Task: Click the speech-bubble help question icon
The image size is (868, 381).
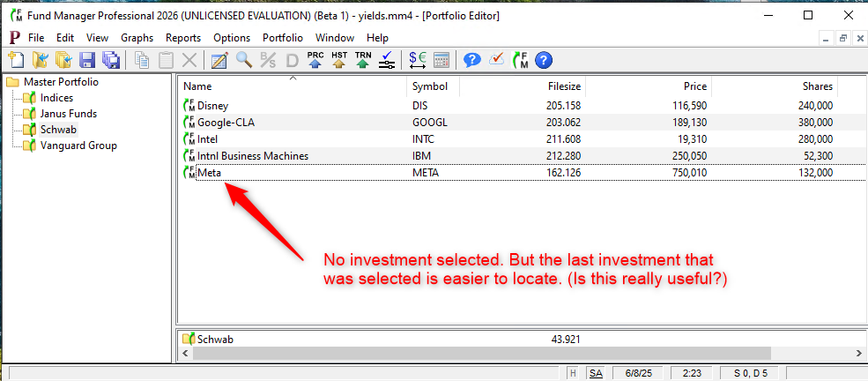Action: (471, 60)
